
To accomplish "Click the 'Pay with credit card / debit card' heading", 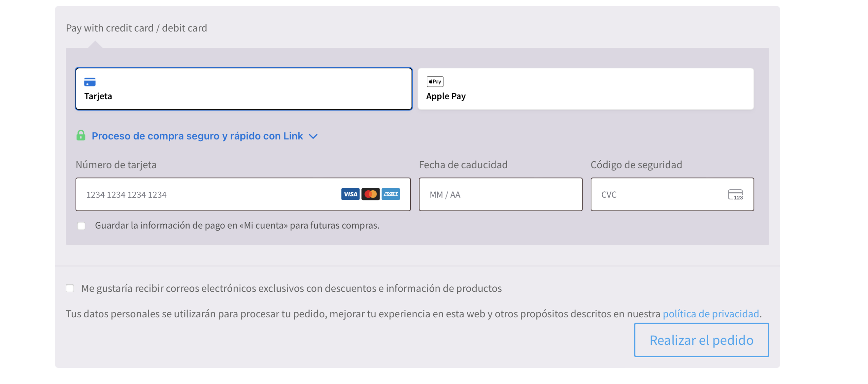I will (x=136, y=28).
